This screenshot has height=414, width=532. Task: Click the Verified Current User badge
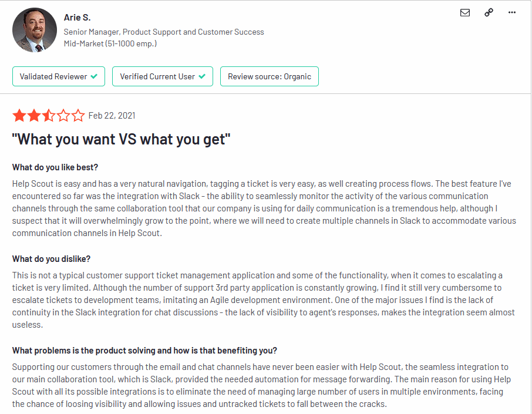click(x=163, y=76)
